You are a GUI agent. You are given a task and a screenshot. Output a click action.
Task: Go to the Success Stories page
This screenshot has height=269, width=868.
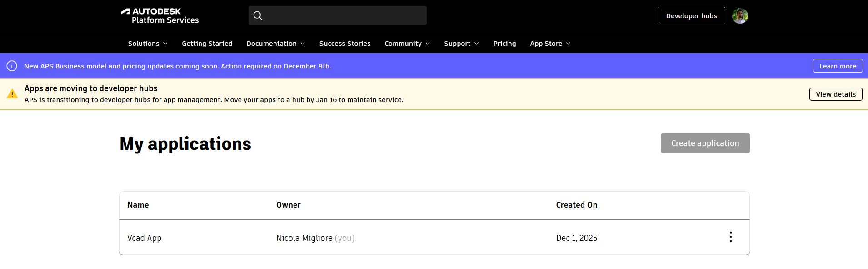[x=345, y=44]
